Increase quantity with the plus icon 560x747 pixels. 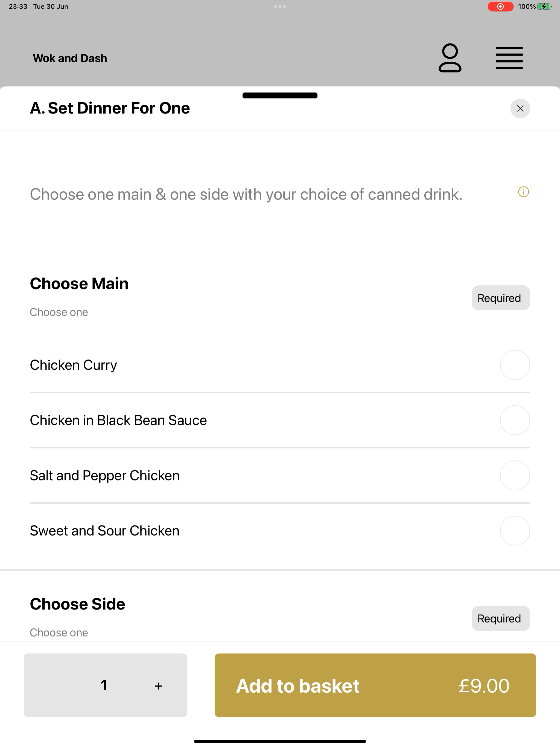(x=158, y=686)
